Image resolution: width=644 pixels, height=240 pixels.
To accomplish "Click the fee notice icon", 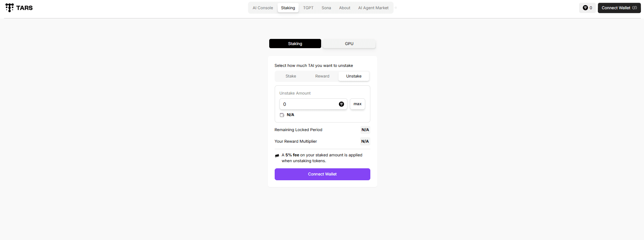I will (x=277, y=155).
